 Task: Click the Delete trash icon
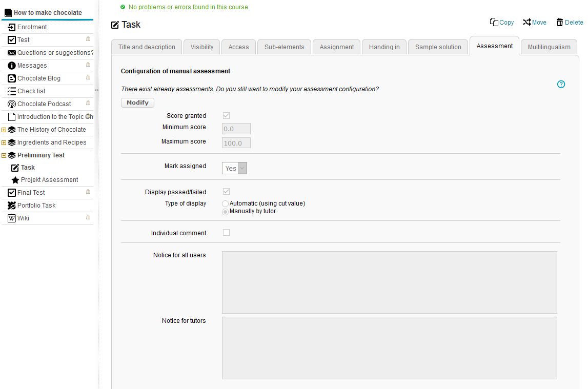click(560, 22)
